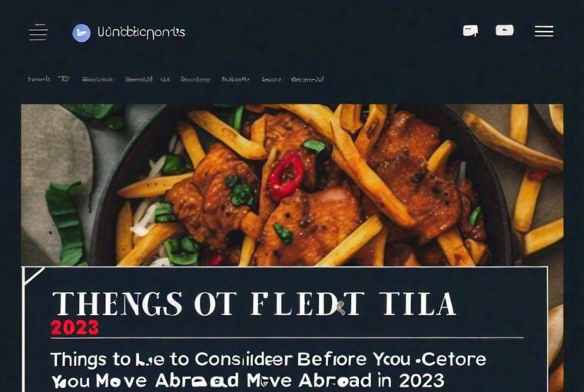
Task: Click the video play icon in the header
Action: (505, 30)
